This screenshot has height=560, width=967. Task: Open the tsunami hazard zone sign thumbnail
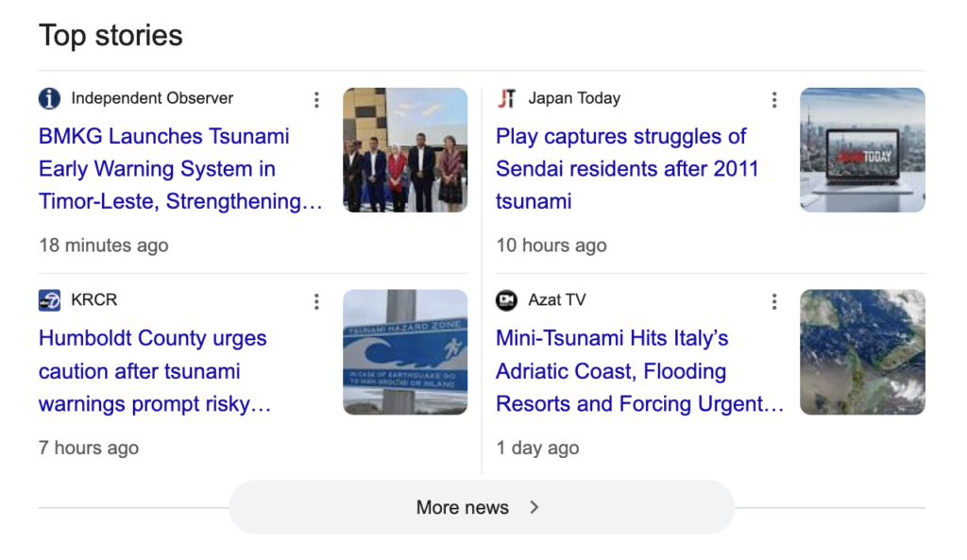[x=404, y=351]
